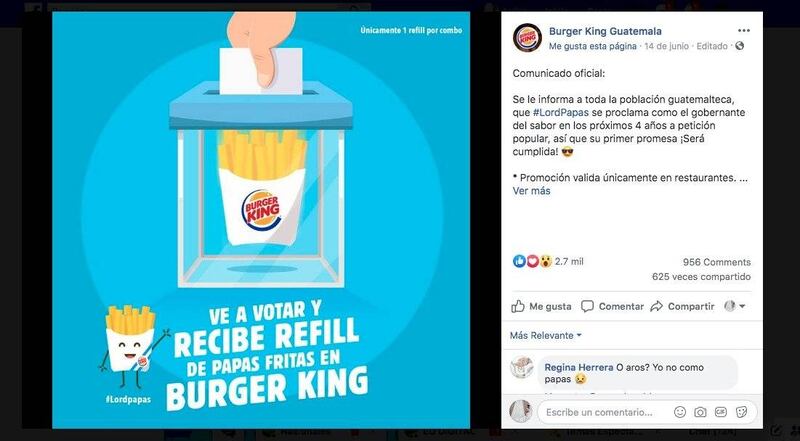Open the emoji picker in comment box
Image resolution: width=800 pixels, height=441 pixels.
tap(680, 412)
